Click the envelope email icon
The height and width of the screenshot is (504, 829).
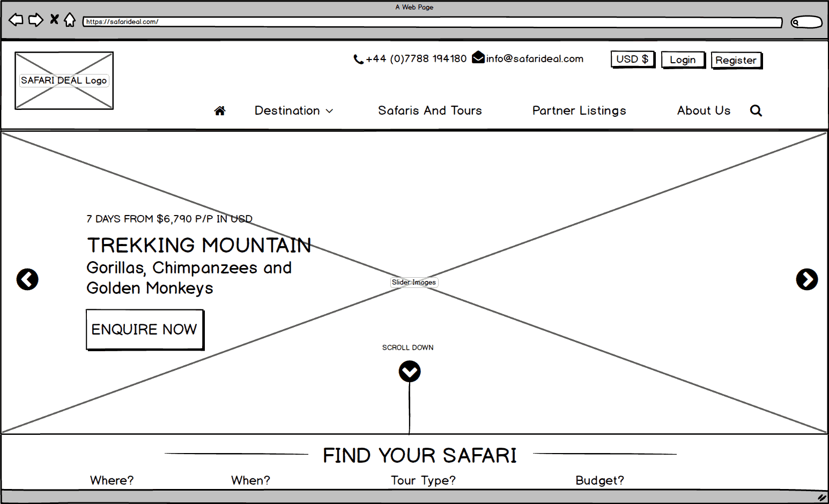click(x=478, y=57)
